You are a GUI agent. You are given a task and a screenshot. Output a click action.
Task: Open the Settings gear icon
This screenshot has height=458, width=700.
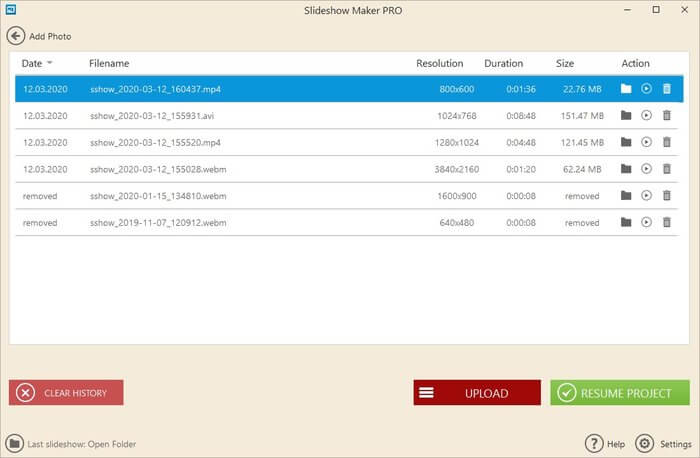pyautogui.click(x=645, y=444)
